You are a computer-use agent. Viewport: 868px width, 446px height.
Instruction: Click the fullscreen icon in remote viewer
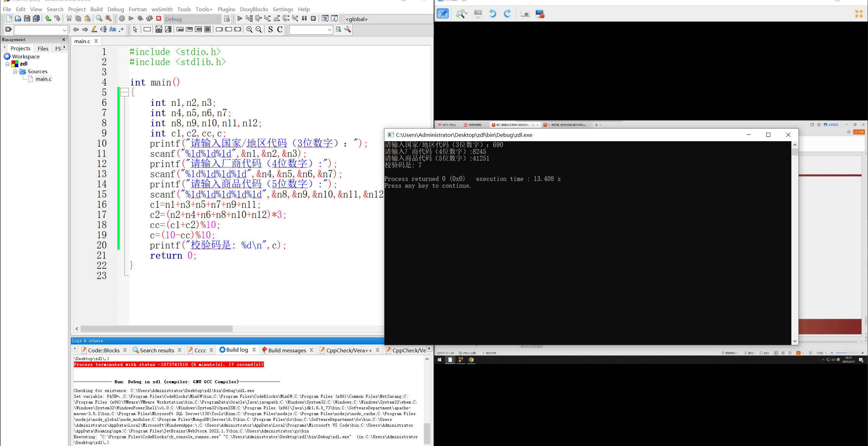pos(859,14)
